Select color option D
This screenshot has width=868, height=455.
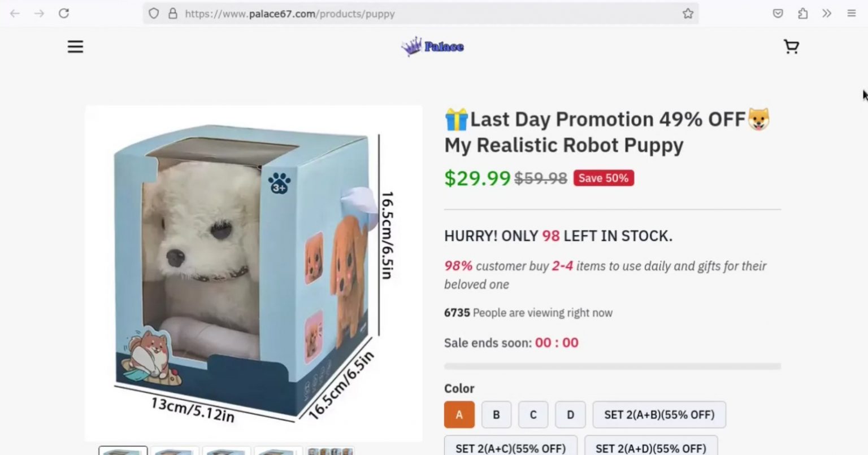point(570,414)
